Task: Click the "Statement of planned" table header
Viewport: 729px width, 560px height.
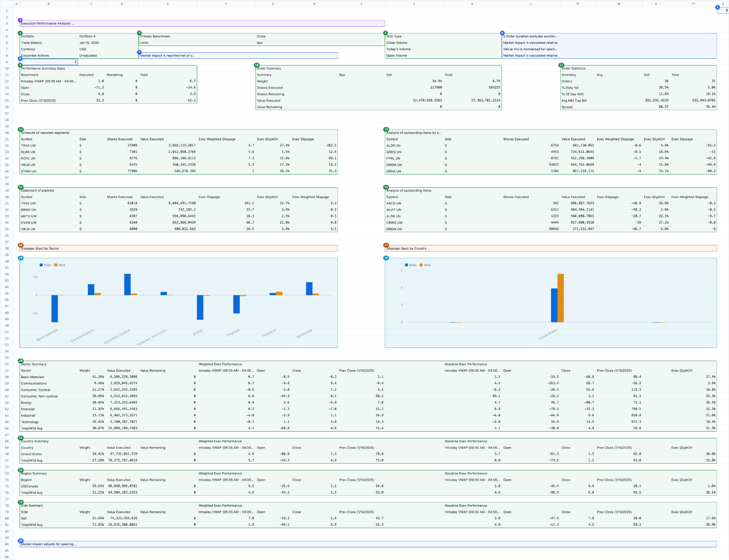Action: (x=179, y=191)
